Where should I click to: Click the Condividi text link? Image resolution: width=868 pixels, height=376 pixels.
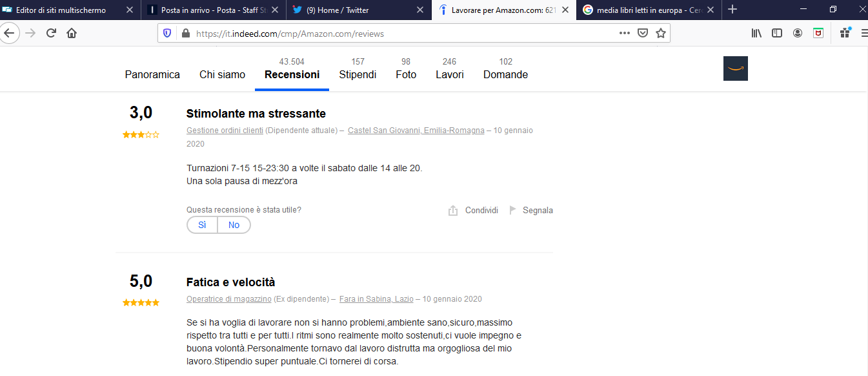[x=481, y=211]
